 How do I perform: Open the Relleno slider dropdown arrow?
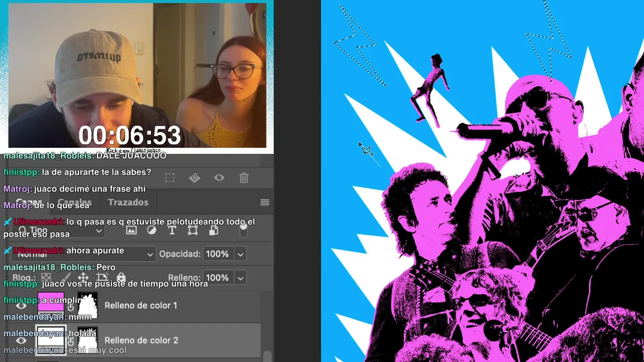pyautogui.click(x=240, y=278)
